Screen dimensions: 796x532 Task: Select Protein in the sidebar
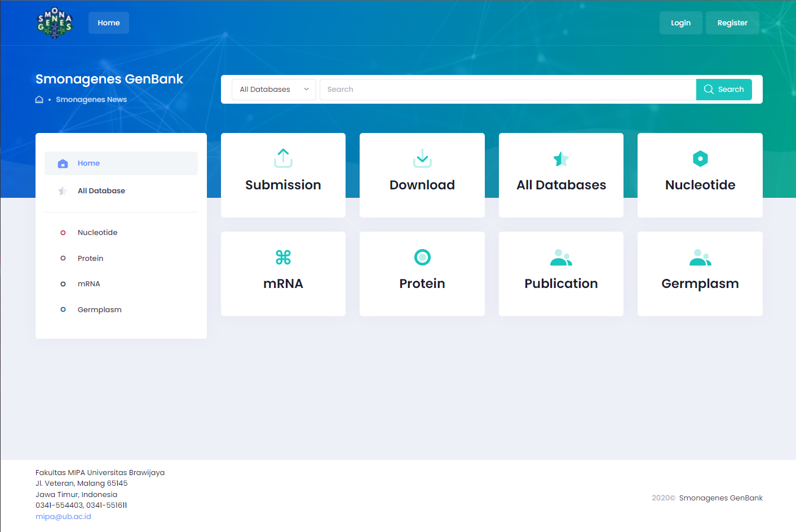pyautogui.click(x=90, y=259)
